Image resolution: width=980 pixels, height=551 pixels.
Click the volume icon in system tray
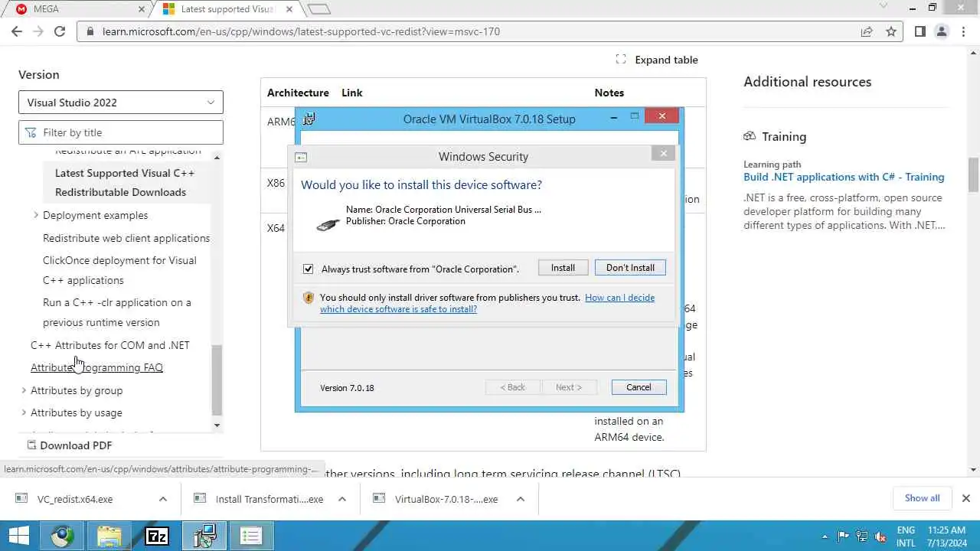pyautogui.click(x=880, y=536)
